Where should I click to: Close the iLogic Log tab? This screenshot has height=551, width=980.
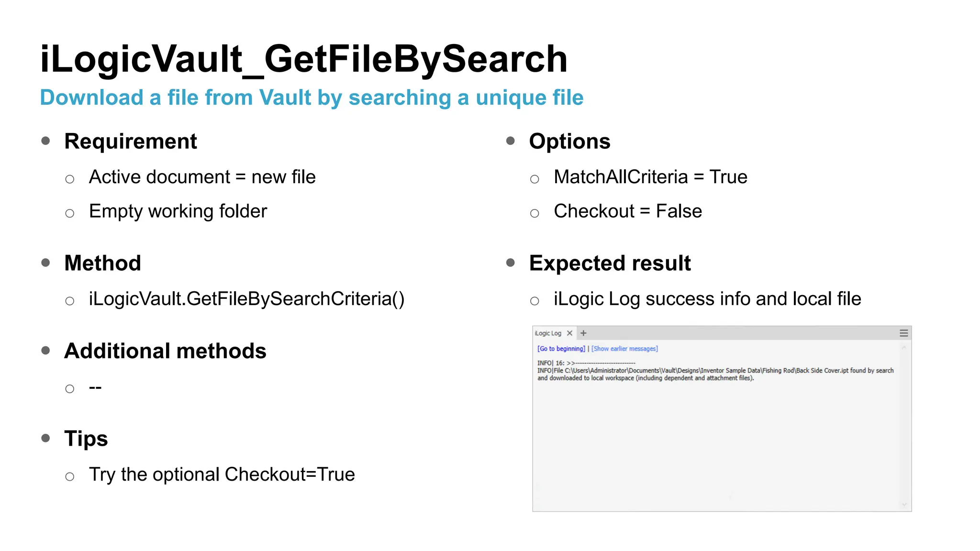point(569,333)
